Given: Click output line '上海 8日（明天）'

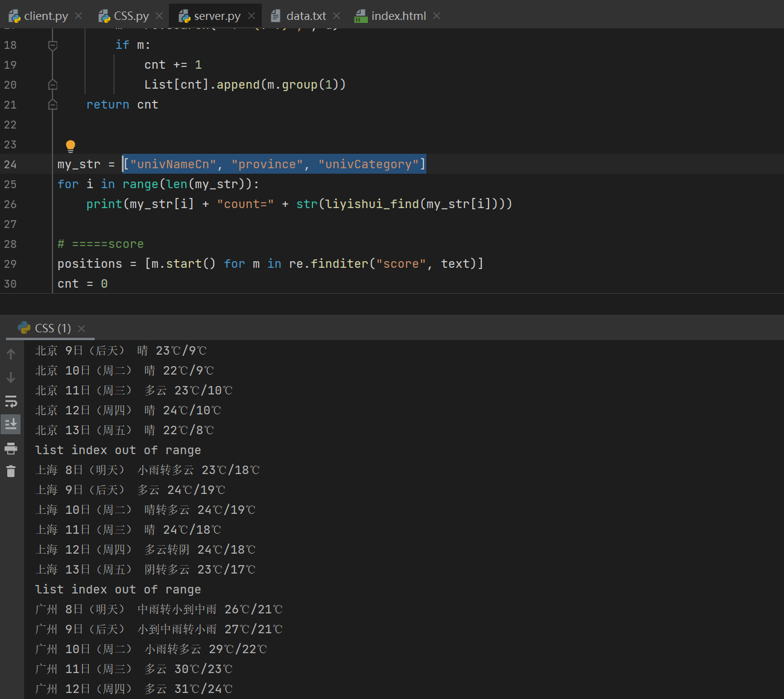Looking at the screenshot, I should (147, 470).
